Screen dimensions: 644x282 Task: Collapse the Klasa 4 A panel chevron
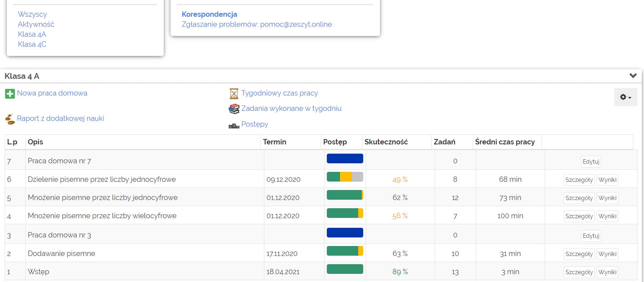pyautogui.click(x=633, y=76)
